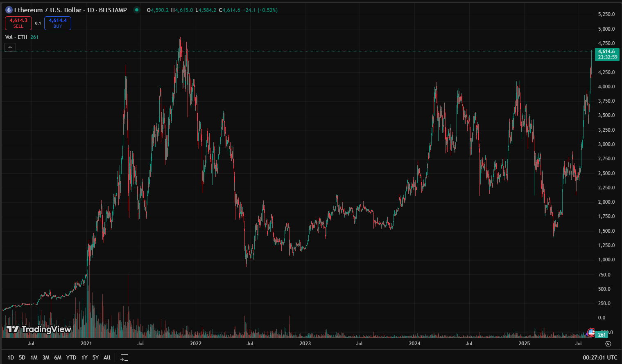Click the SELL 4,614.3 button
Screen dimensions: 622x364
click(x=18, y=23)
